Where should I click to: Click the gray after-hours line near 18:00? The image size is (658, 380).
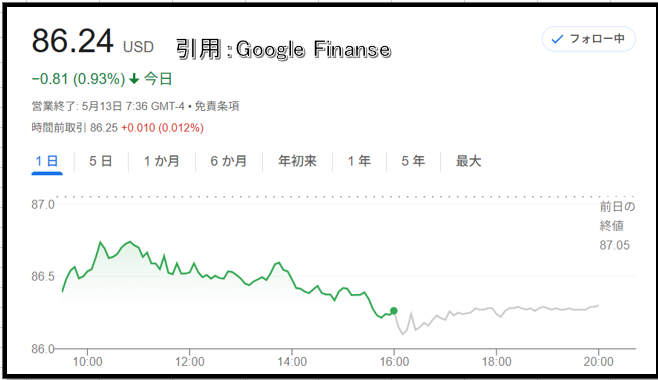[x=497, y=312]
